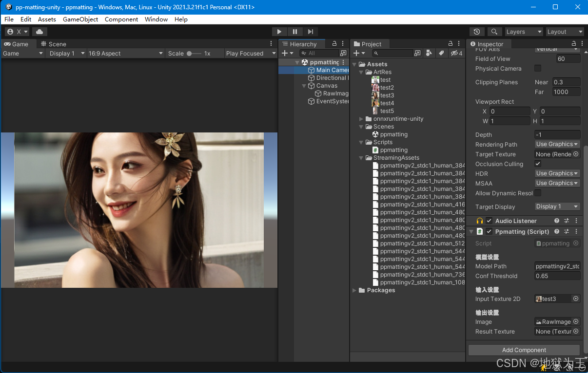The width and height of the screenshot is (588, 373).
Task: Enable the Physical Camera checkbox
Action: (538, 69)
